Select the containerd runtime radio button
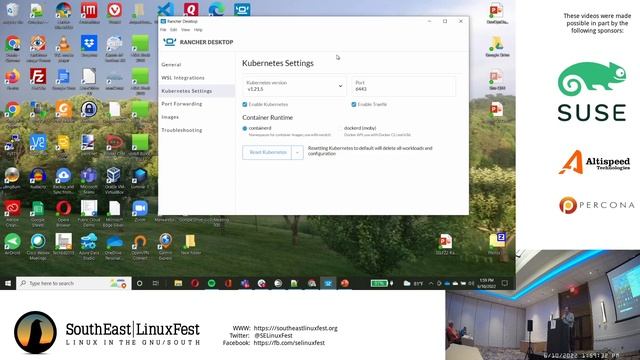This screenshot has width=640, height=360. point(245,129)
